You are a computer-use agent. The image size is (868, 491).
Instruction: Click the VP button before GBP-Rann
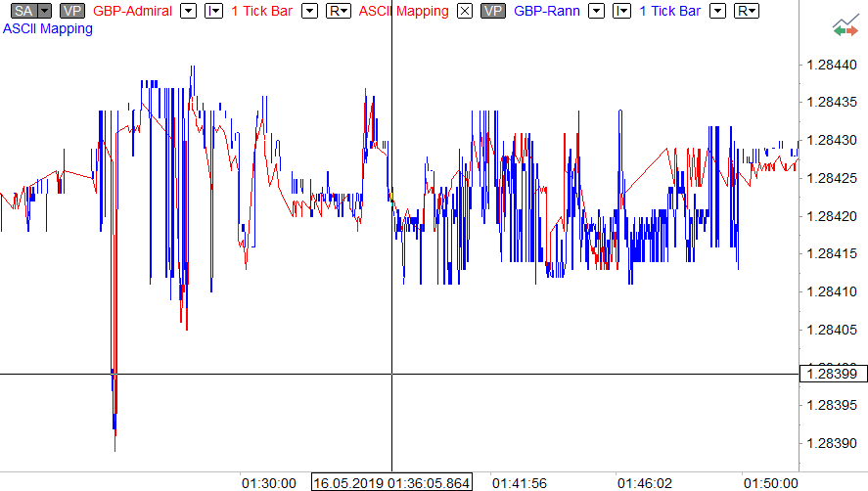[492, 11]
